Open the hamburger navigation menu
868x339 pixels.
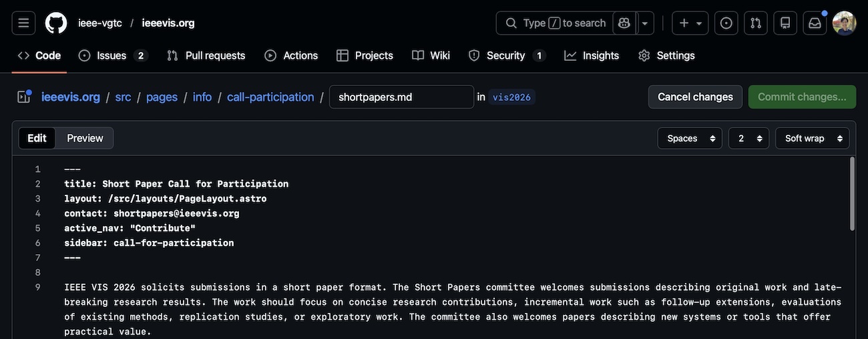pos(23,23)
